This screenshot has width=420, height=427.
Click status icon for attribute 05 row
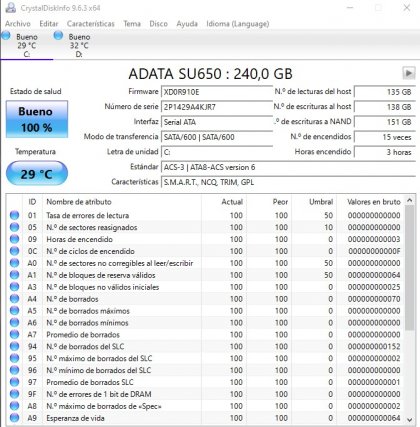(x=14, y=227)
